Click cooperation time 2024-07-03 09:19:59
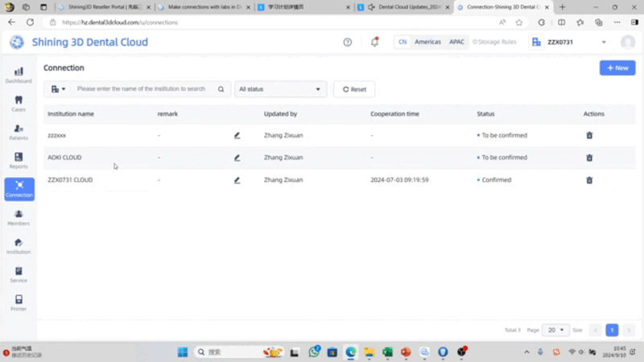The width and height of the screenshot is (644, 362). 399,179
